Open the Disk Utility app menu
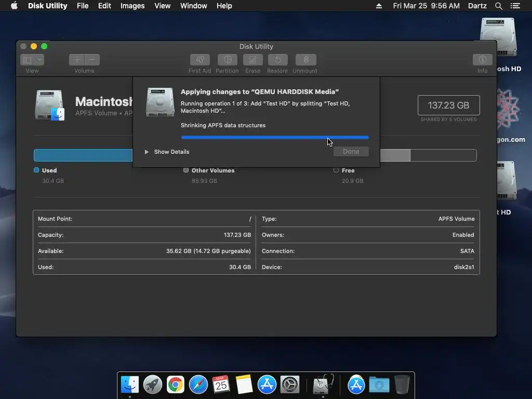 pyautogui.click(x=47, y=6)
